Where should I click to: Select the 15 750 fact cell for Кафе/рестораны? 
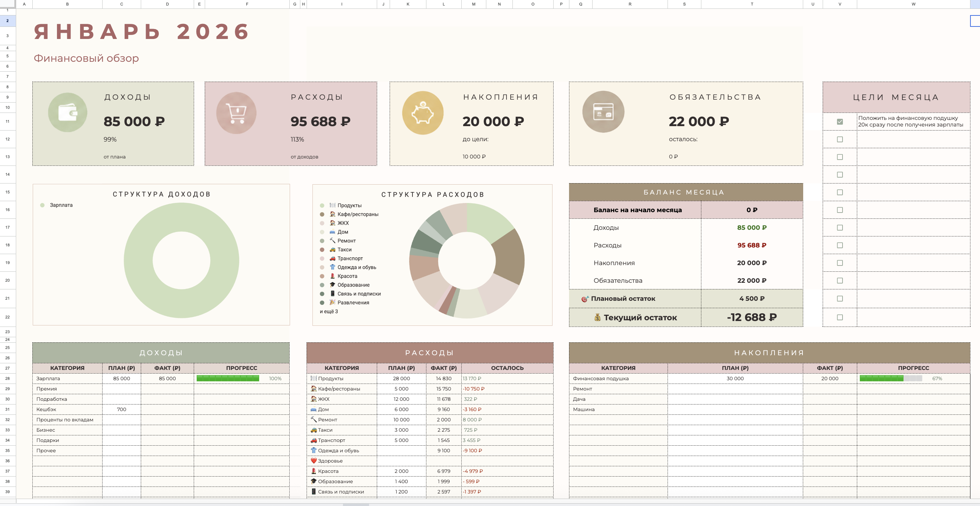point(444,389)
